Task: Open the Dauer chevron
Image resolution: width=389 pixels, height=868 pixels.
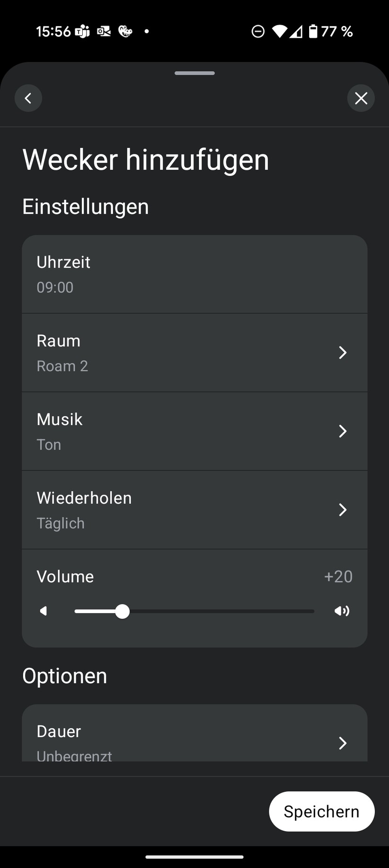Action: pyautogui.click(x=343, y=743)
